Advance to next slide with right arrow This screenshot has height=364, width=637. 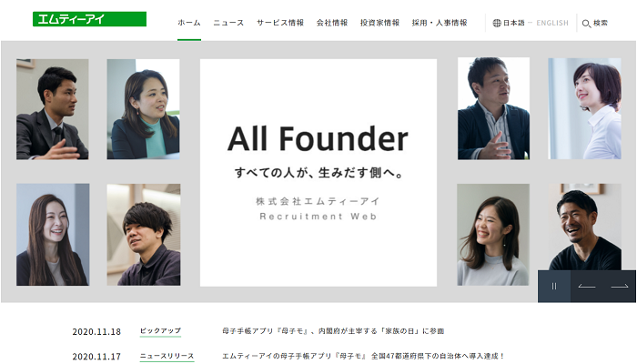[619, 287]
